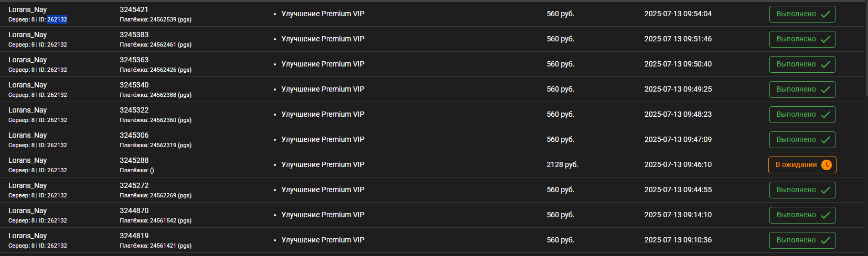Click timestamp 2025-07-13 09:14:10
This screenshot has width=868, height=256.
tap(678, 215)
